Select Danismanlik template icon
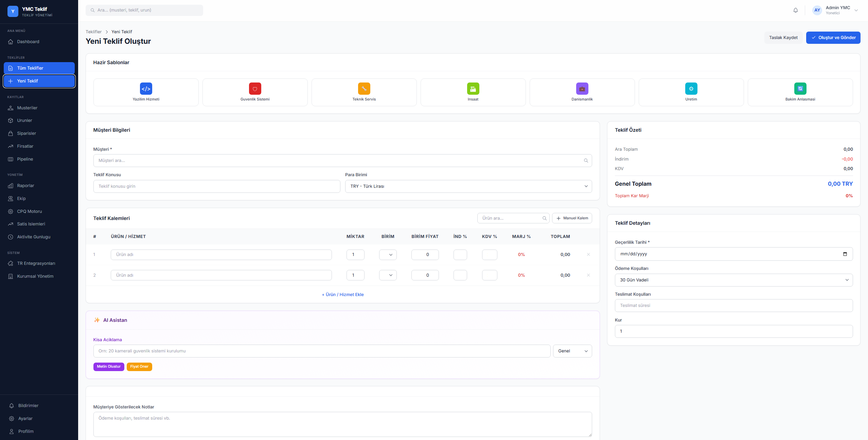 tap(582, 89)
